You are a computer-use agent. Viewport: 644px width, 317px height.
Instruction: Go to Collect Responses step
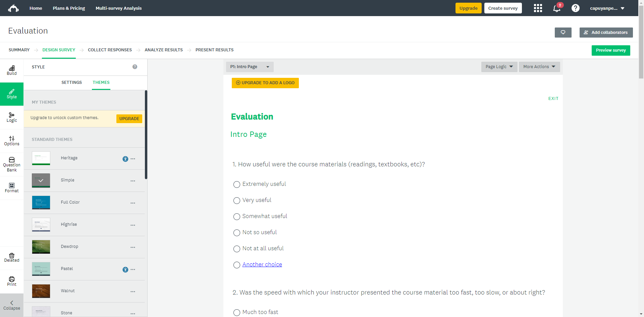click(x=110, y=50)
